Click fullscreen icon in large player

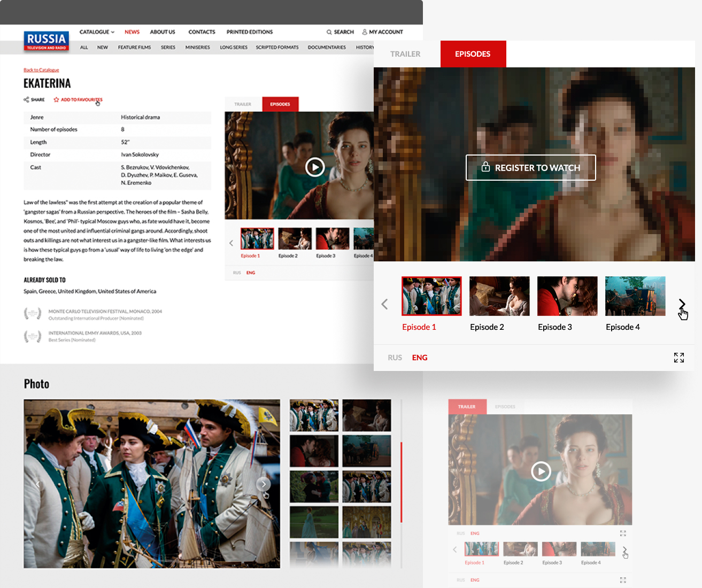pyautogui.click(x=679, y=358)
